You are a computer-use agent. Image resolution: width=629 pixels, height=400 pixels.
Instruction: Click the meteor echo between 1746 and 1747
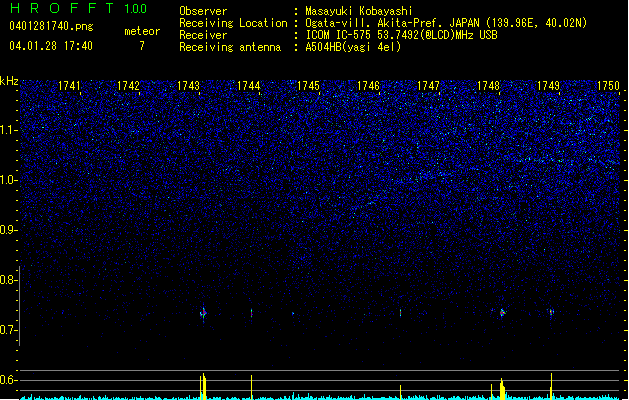[x=400, y=313]
